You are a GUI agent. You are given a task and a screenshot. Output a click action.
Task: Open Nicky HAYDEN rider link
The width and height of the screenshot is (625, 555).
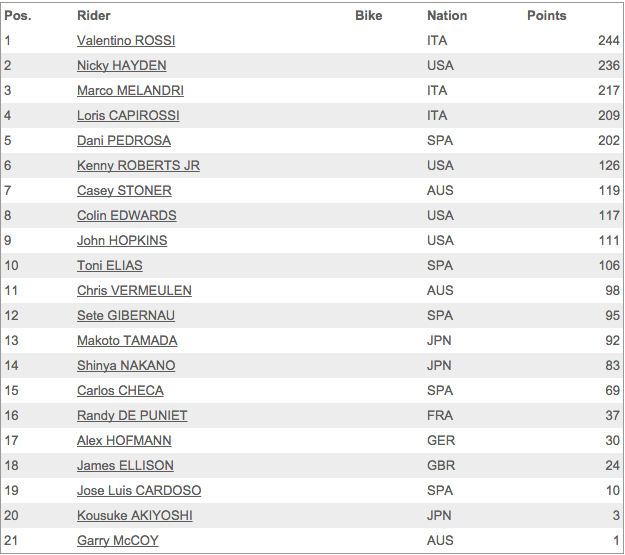[122, 66]
